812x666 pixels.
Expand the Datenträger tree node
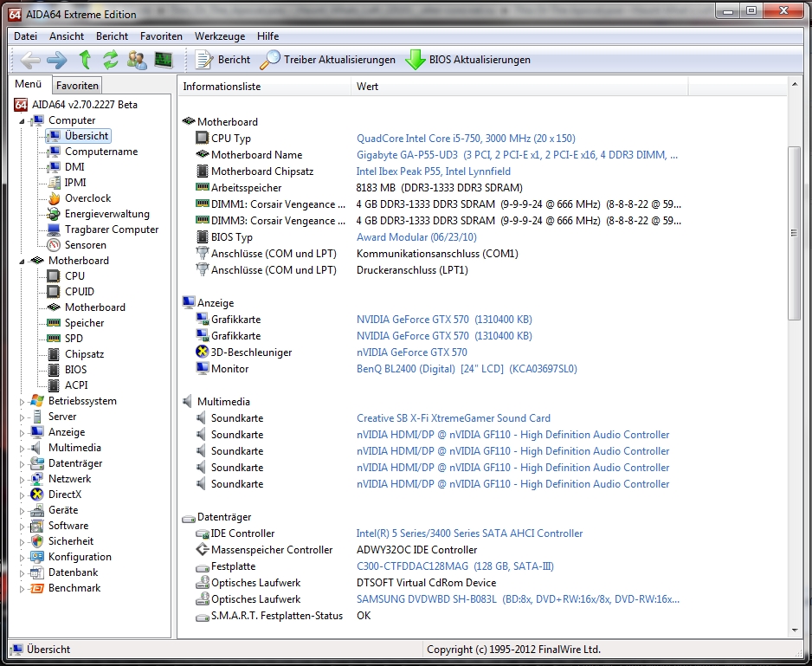pyautogui.click(x=22, y=464)
